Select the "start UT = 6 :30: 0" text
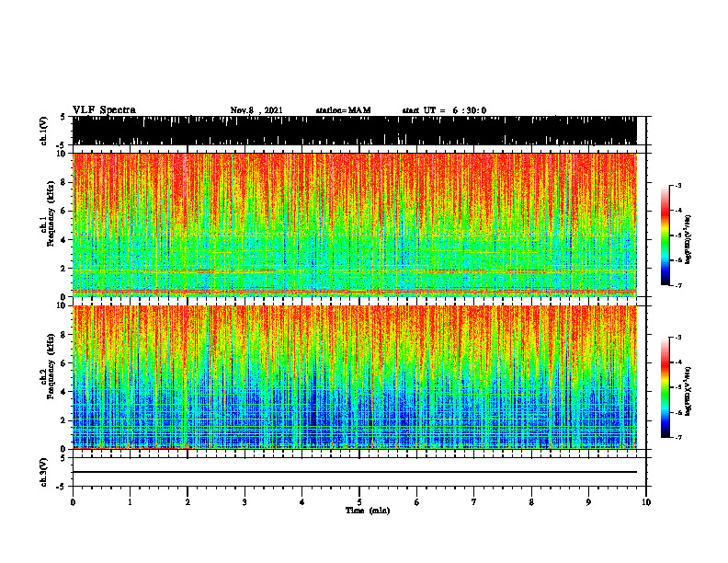 pyautogui.click(x=444, y=110)
